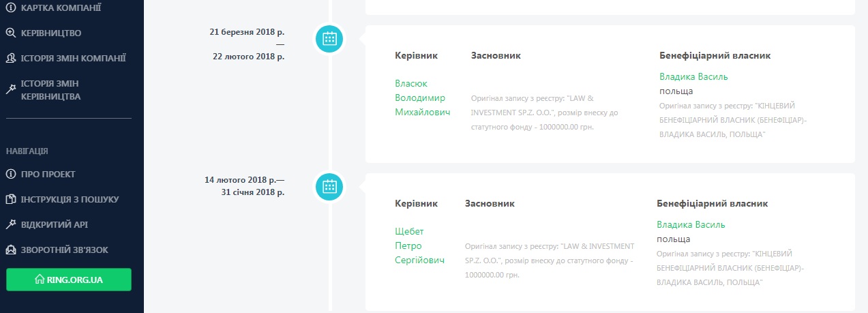Click the envelope icon beside Зворотній зв'язок

(x=11, y=250)
